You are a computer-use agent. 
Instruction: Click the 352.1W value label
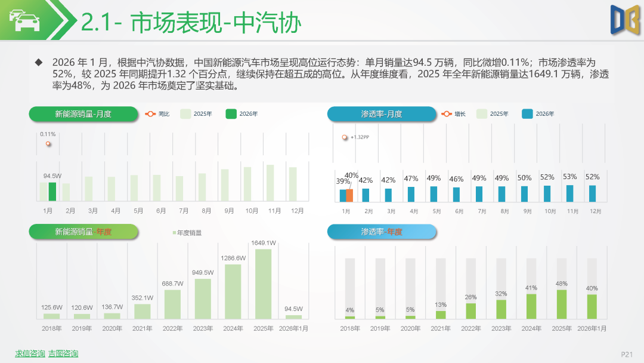[143, 298]
